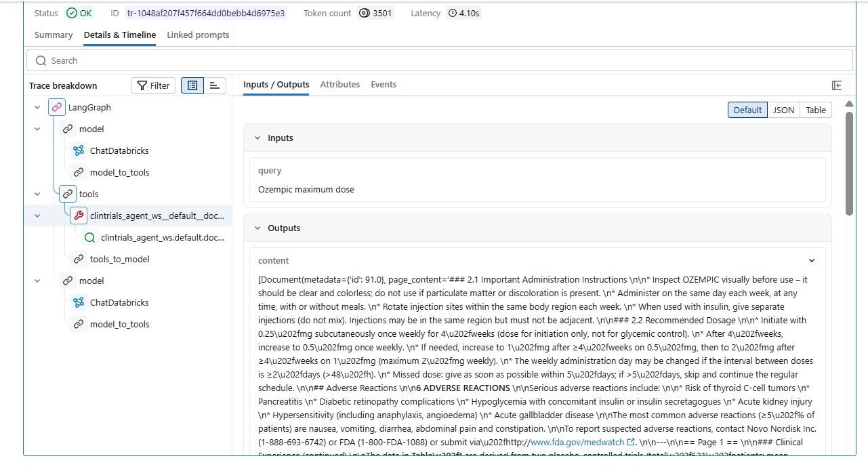This screenshot has width=868, height=469.
Task: Select the first ChatDatabricks span
Action: (x=129, y=150)
